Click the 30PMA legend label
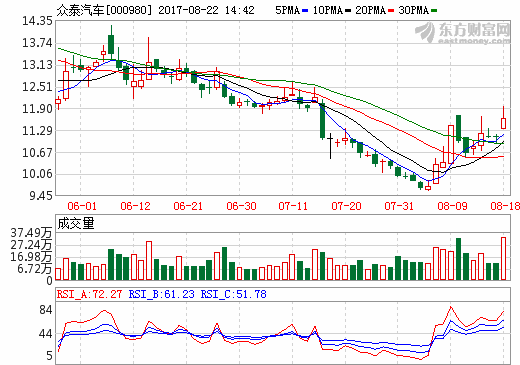 pos(414,10)
